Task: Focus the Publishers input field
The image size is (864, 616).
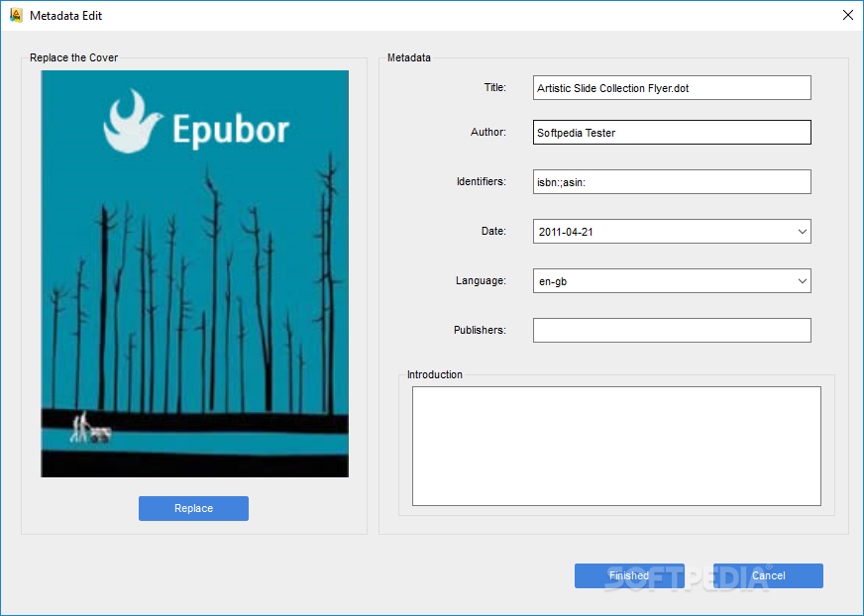Action: (672, 330)
